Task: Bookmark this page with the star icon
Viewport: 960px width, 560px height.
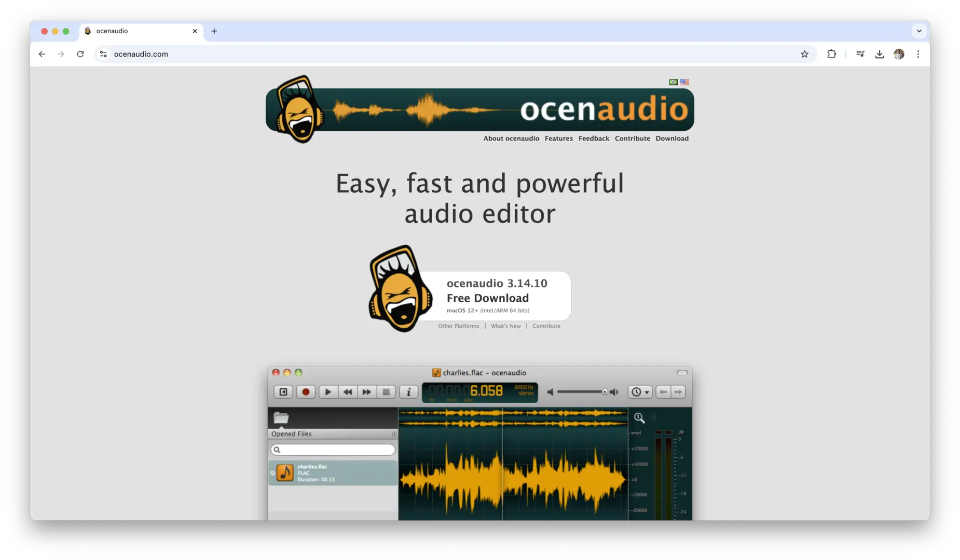Action: [804, 54]
